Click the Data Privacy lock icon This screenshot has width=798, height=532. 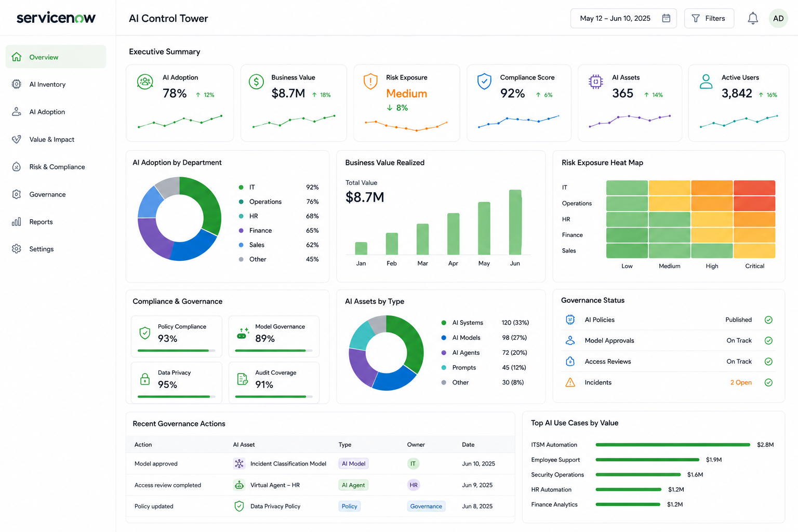coord(145,379)
